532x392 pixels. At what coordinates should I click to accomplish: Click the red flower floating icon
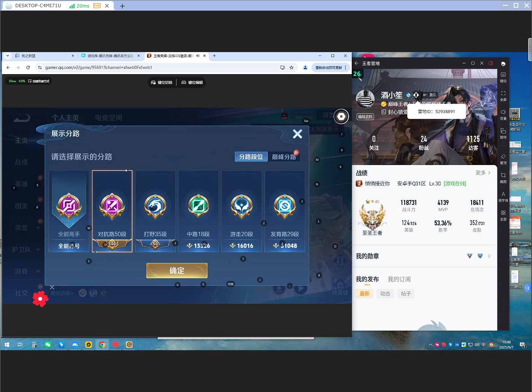(40, 299)
